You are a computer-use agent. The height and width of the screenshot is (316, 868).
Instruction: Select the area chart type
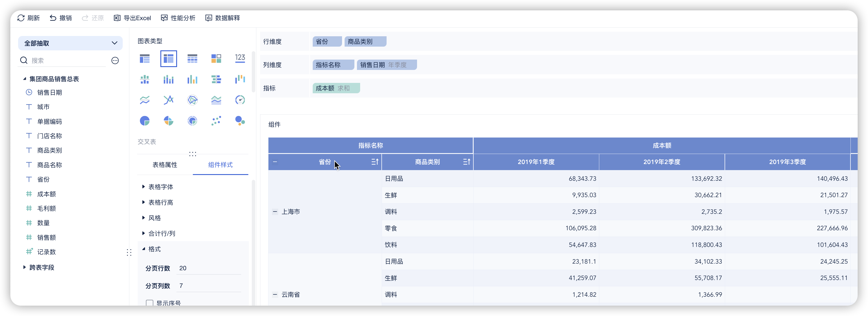[x=216, y=100]
